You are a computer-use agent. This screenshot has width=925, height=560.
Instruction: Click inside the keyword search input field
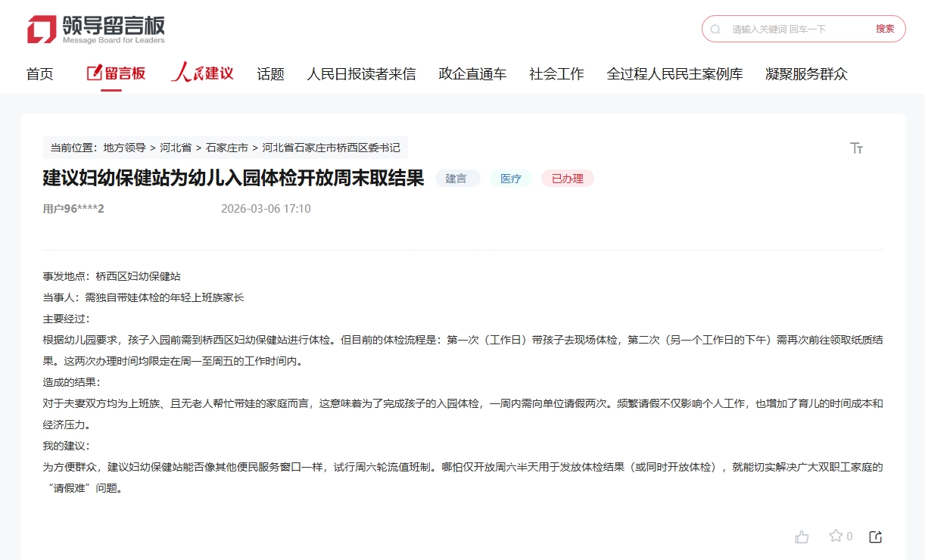[x=787, y=29]
